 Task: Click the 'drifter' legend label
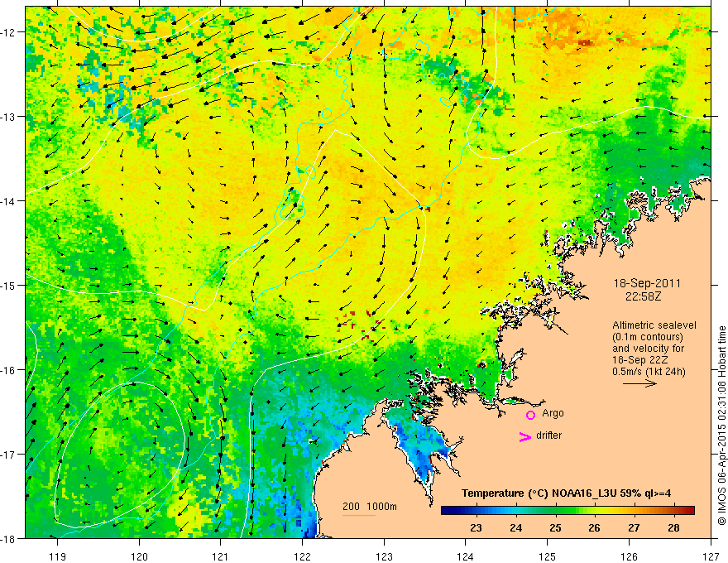[x=548, y=435]
